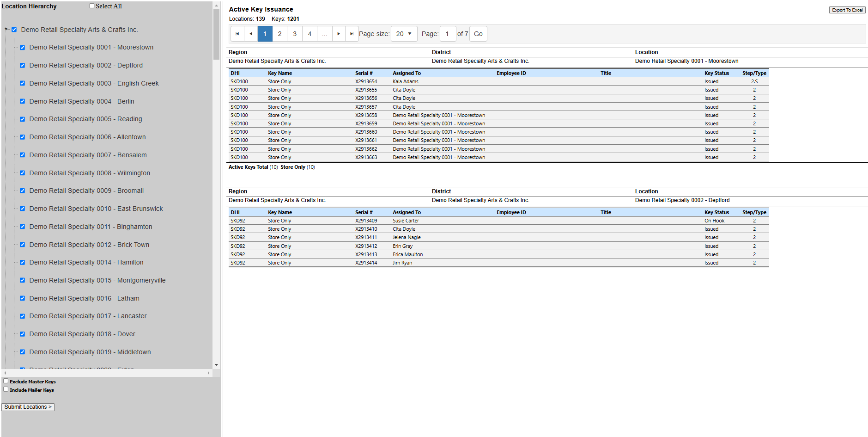
Task: Go to previous page arrow
Action: (x=251, y=34)
